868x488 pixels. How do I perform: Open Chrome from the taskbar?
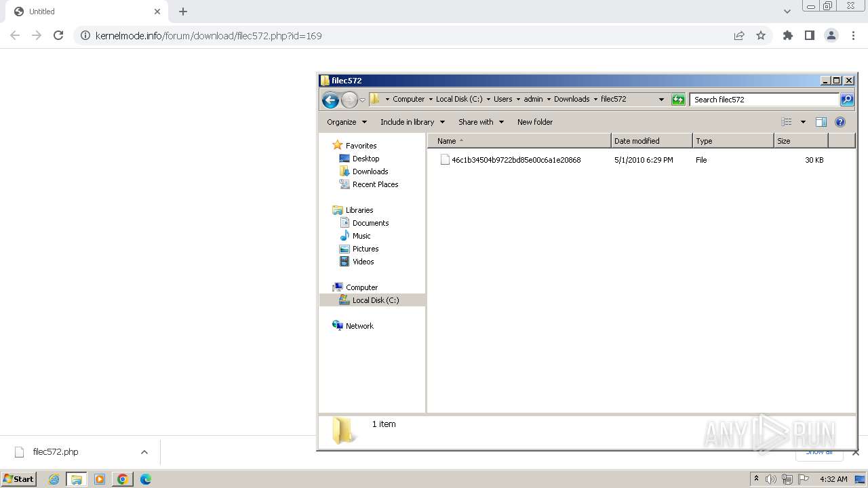[x=123, y=479]
